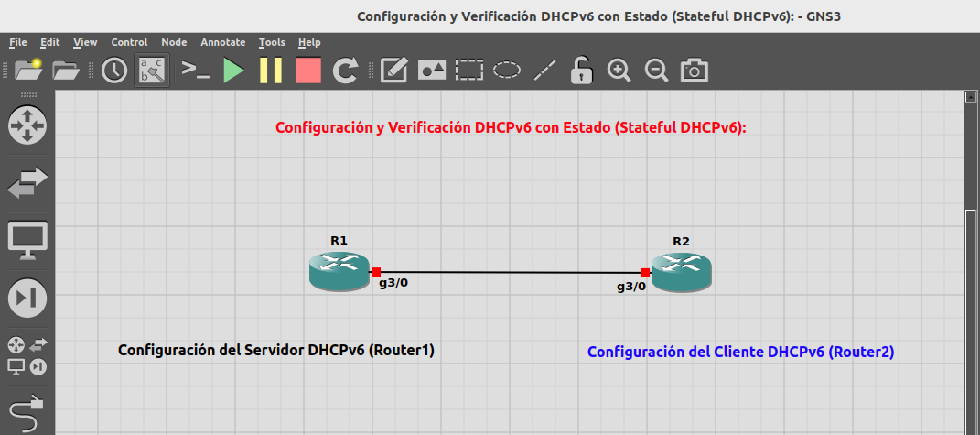980x435 pixels.
Task: Select the Insert picture tool
Action: coord(431,70)
